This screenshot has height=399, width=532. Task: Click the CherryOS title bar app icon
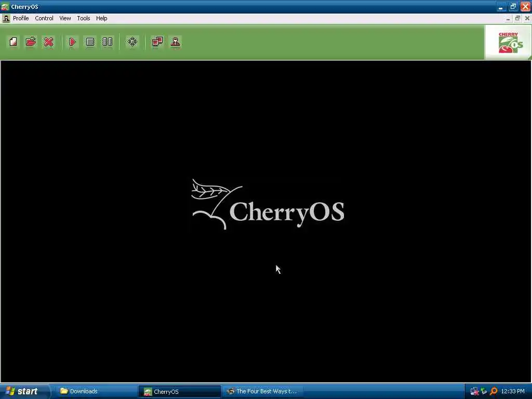coord(5,6)
